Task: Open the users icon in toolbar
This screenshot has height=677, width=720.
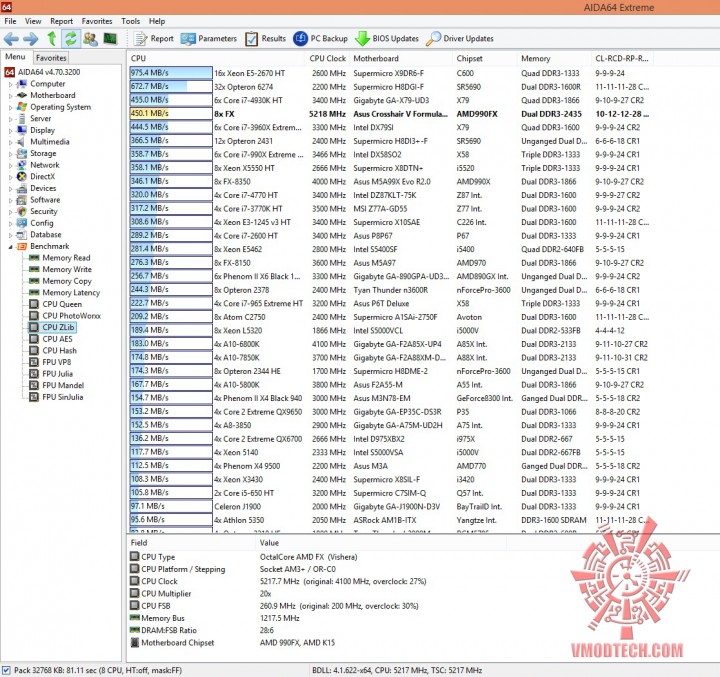Action: point(90,39)
